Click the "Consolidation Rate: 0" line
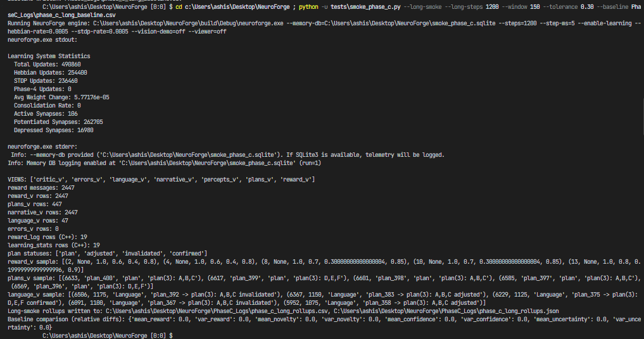644x339 pixels. tap(47, 106)
